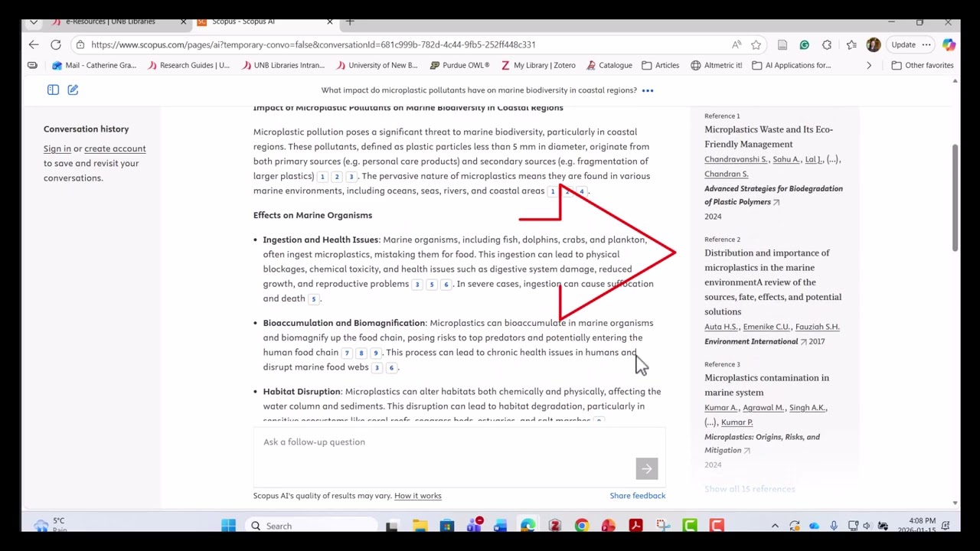Open the tab actions icon left of bookmarks bar
The height and width of the screenshot is (551, 980).
(x=32, y=66)
